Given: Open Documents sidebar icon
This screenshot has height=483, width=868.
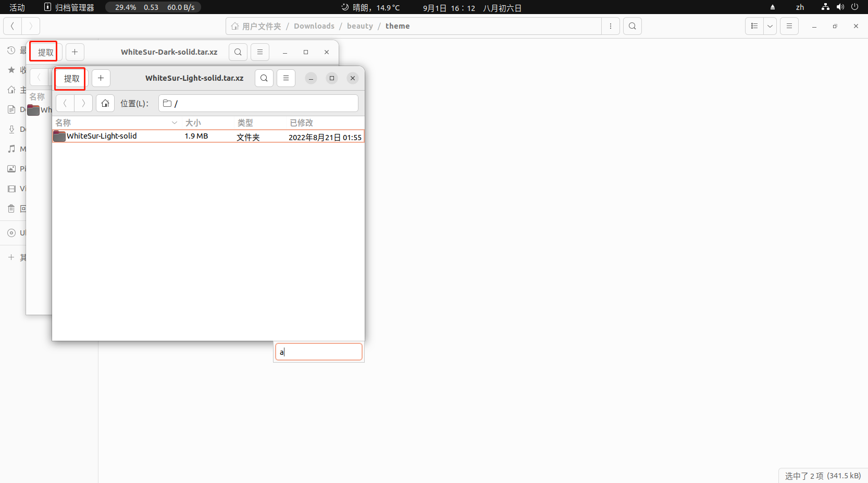Looking at the screenshot, I should [11, 109].
